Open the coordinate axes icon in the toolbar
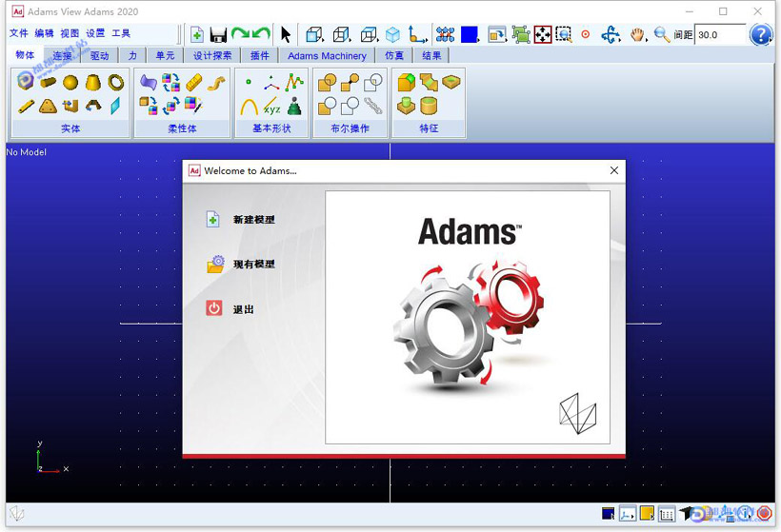The image size is (781, 532). pyautogui.click(x=417, y=34)
